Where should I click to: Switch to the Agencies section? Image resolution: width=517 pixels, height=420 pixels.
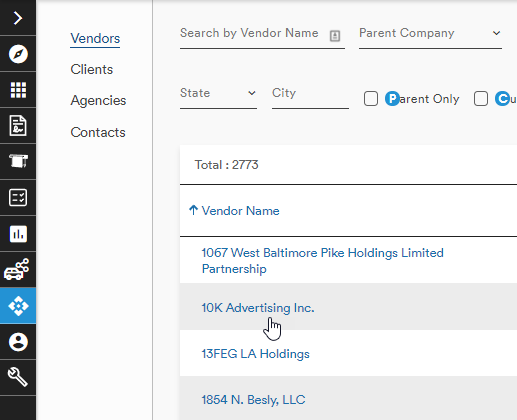(x=98, y=100)
